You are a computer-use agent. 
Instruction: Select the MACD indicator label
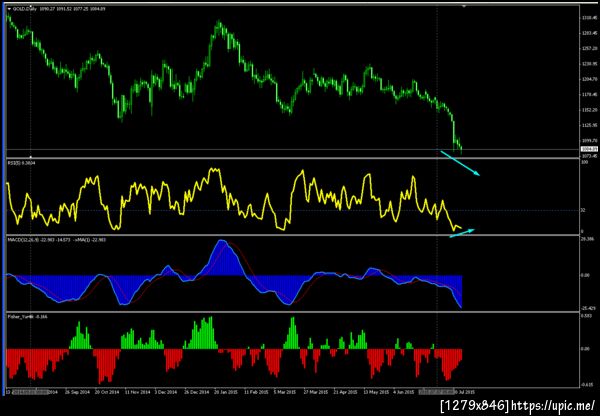pyautogui.click(x=57, y=240)
